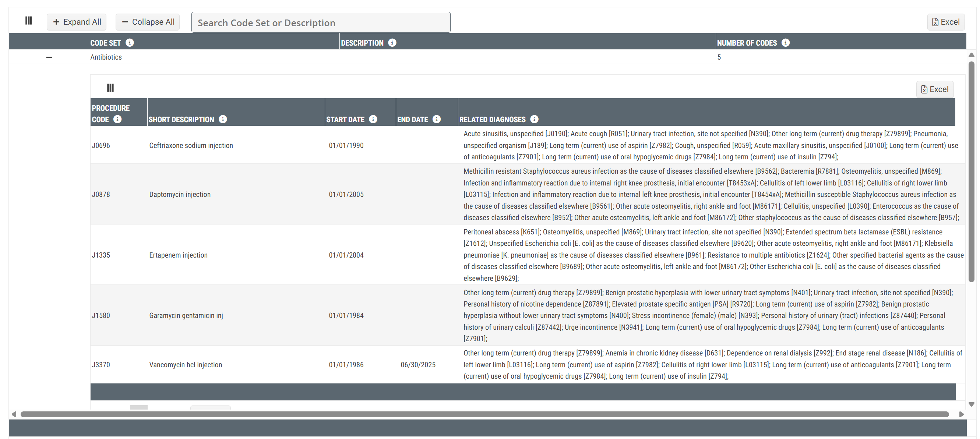Viewport: 980px width, 439px height.
Task: Click info icon next to Start Date
Action: [x=373, y=120]
